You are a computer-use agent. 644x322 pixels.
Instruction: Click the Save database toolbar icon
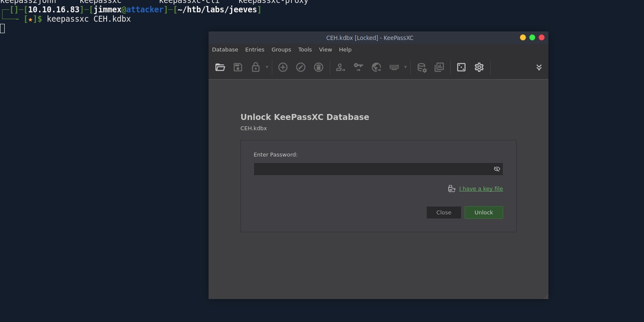pyautogui.click(x=238, y=67)
